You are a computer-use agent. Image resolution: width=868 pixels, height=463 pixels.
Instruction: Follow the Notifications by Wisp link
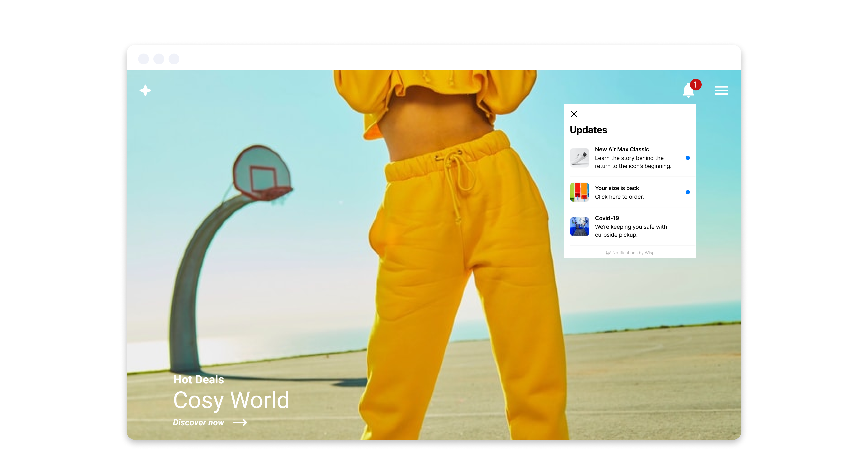pyautogui.click(x=630, y=253)
